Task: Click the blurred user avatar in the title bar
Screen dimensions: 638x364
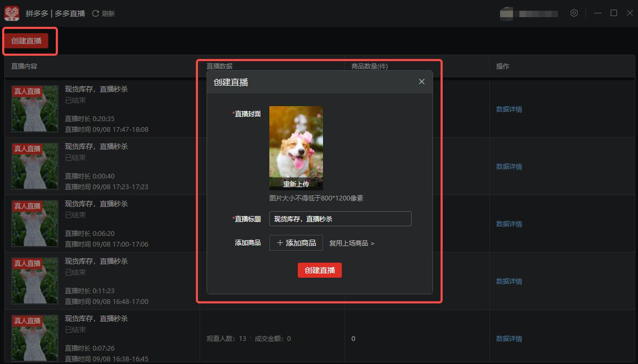Action: (x=507, y=13)
